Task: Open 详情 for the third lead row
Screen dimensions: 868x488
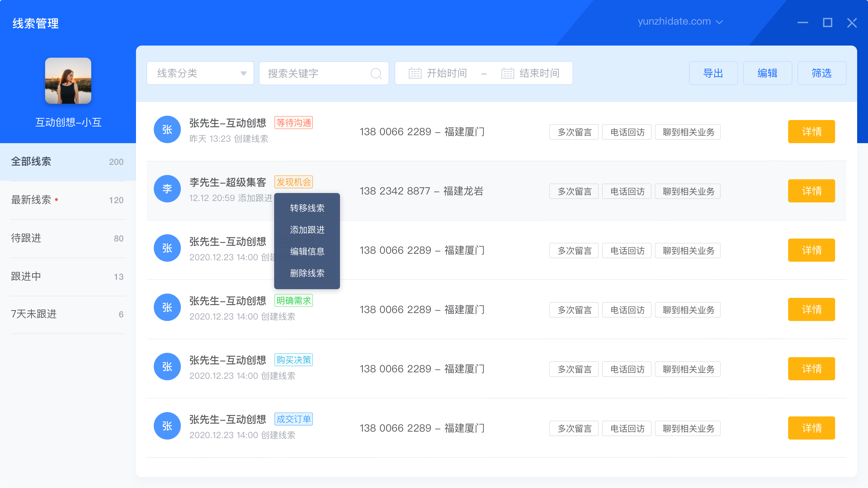Action: pos(812,250)
